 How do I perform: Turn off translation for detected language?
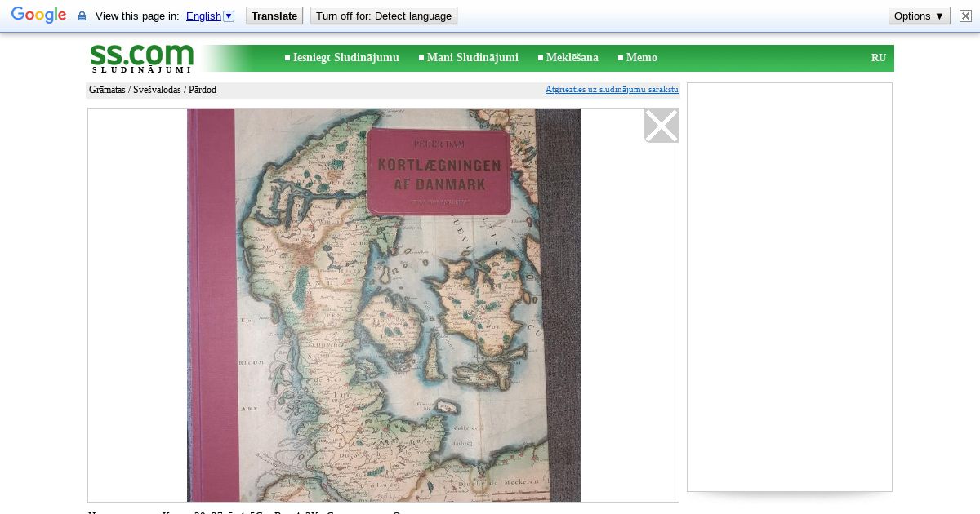[x=384, y=16]
